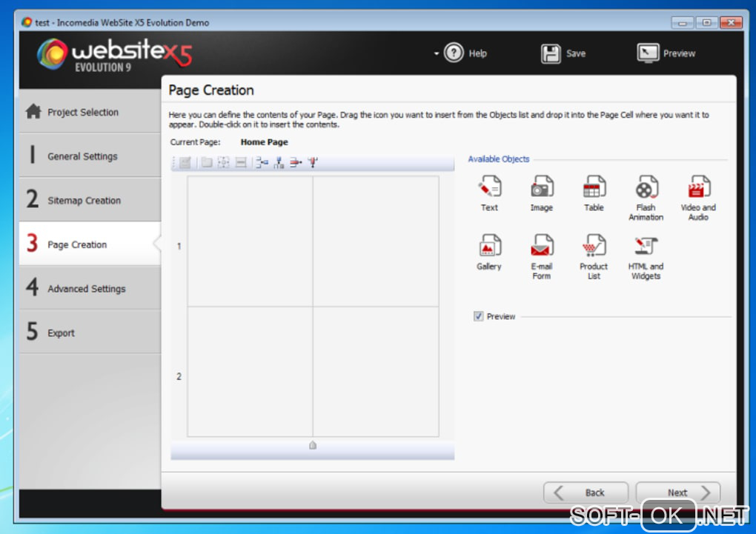The height and width of the screenshot is (534, 756).
Task: Click the greyed-out dotted-frame toolbar icon
Action: (223, 162)
